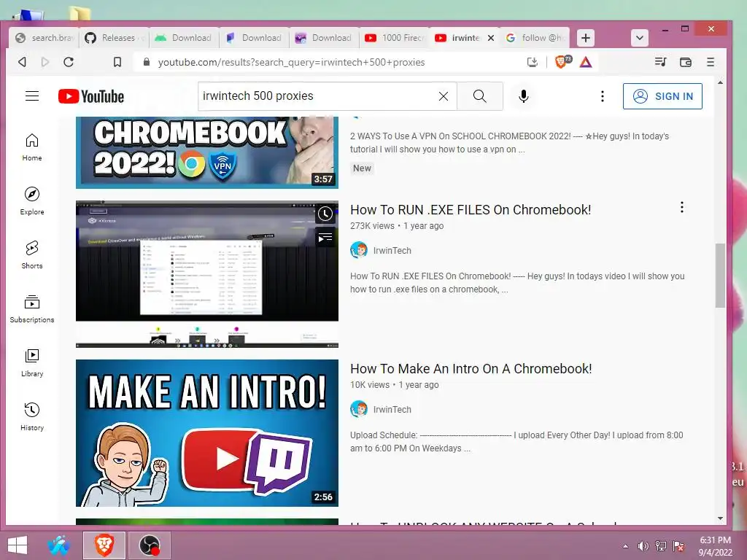Click the Brave icon in taskbar
Viewport: 747px width, 560px height.
(104, 545)
